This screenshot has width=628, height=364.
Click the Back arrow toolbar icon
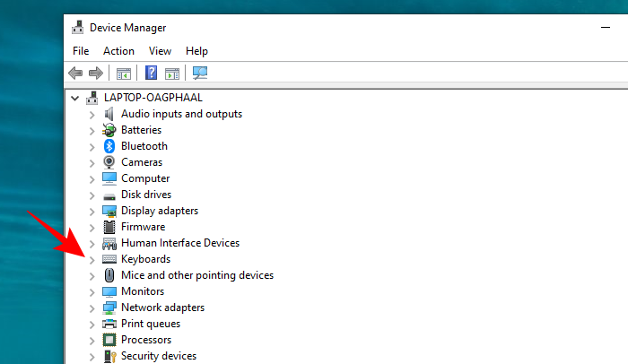[76, 73]
